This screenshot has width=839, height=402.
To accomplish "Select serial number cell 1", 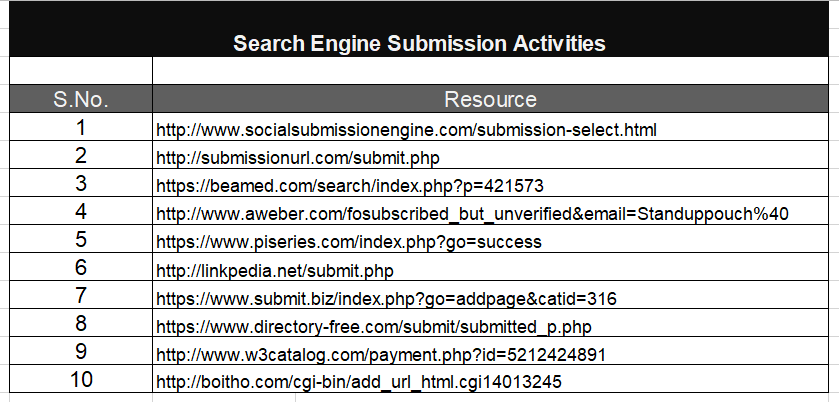I will click(x=81, y=127).
